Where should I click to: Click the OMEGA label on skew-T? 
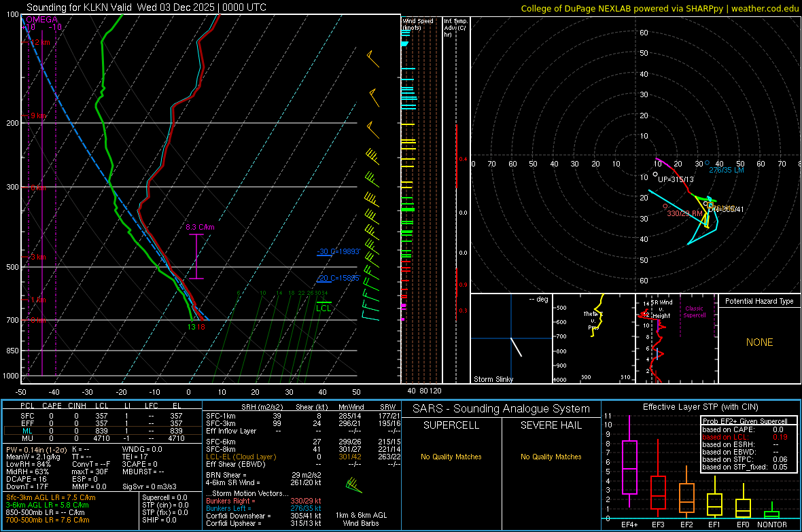(41, 20)
